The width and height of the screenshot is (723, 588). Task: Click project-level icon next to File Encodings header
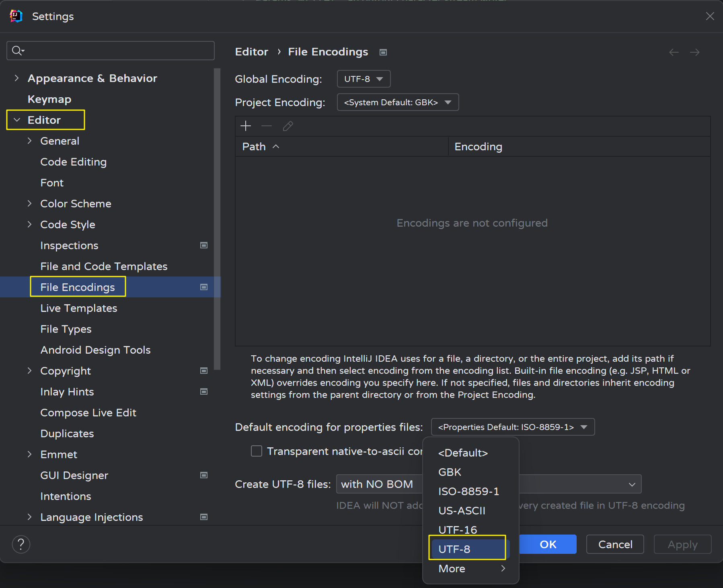383,52
